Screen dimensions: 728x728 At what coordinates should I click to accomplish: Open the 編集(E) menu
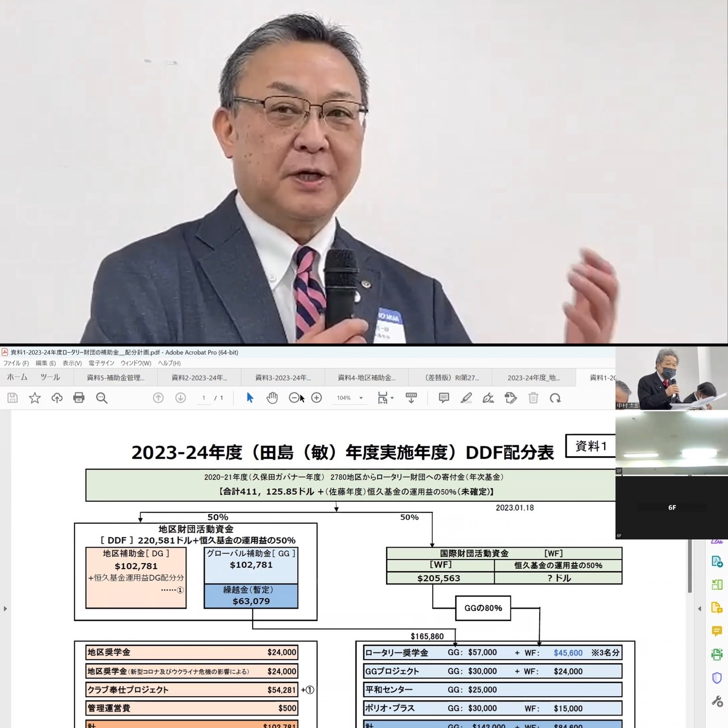pos(45,363)
